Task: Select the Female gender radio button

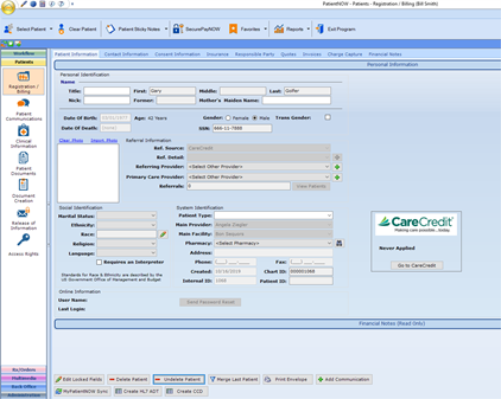Action: [228, 118]
